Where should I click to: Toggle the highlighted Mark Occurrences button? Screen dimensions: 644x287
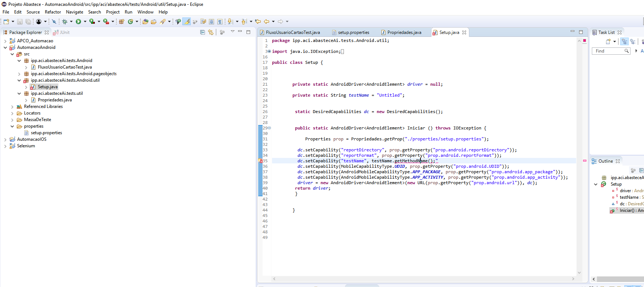click(186, 22)
